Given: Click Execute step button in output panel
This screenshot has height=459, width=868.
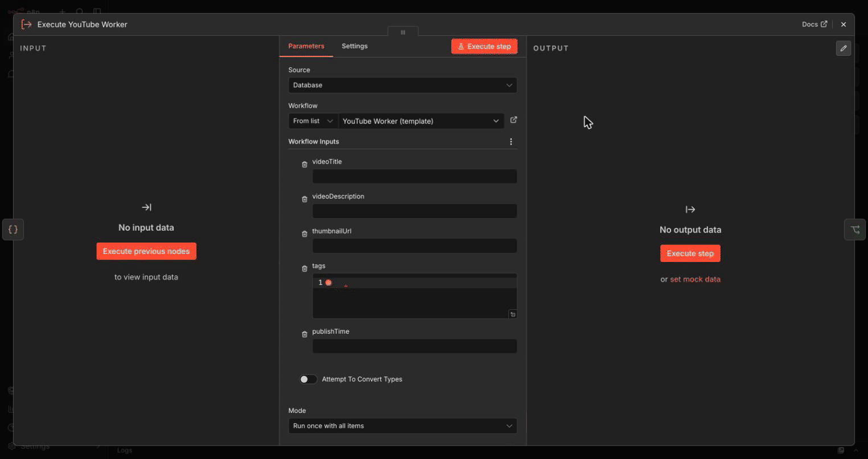Looking at the screenshot, I should [x=690, y=253].
